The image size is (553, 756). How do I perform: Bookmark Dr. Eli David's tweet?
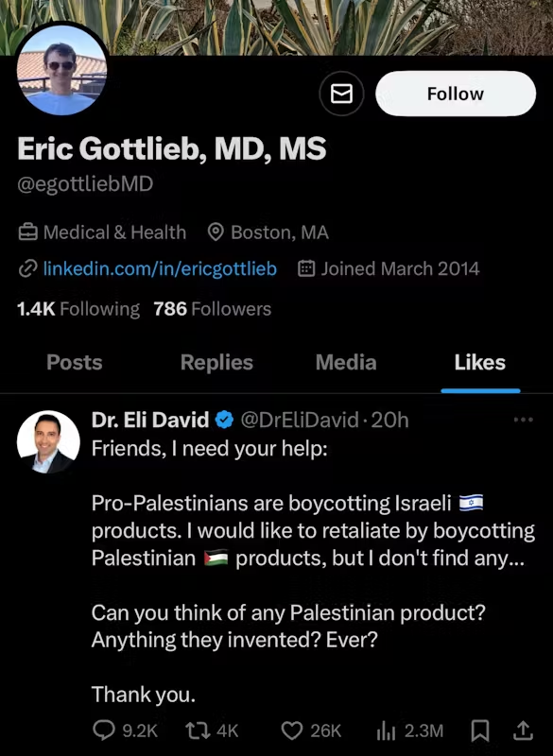pyautogui.click(x=480, y=730)
